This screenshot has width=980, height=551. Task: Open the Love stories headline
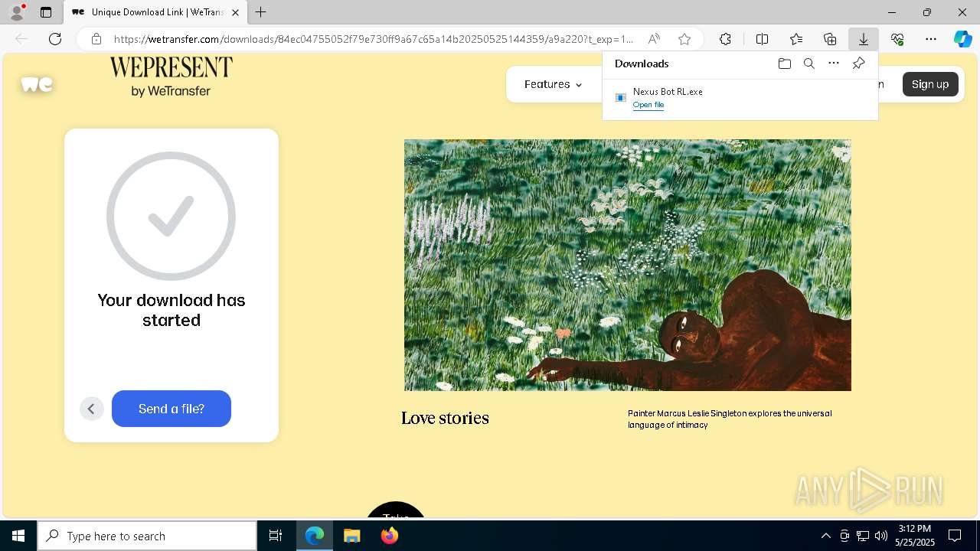[x=445, y=418]
